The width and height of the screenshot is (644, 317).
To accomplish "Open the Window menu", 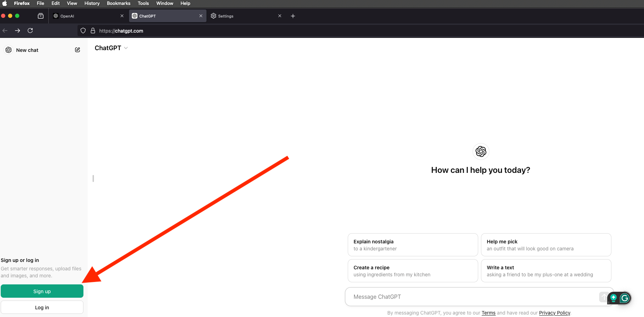I will (165, 3).
